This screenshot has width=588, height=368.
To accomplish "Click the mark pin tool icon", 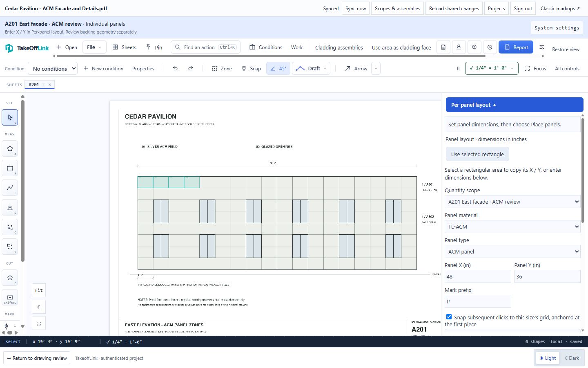I will [x=6, y=326].
